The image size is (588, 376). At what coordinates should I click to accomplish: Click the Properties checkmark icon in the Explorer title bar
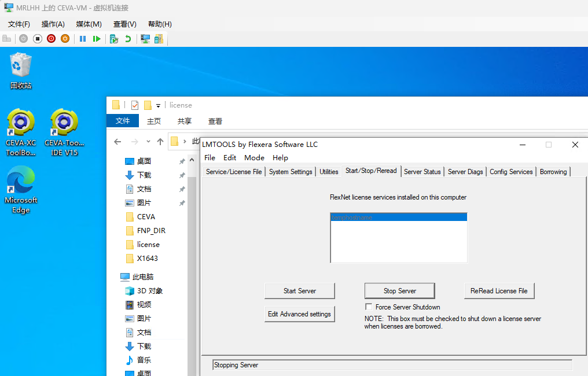(135, 105)
